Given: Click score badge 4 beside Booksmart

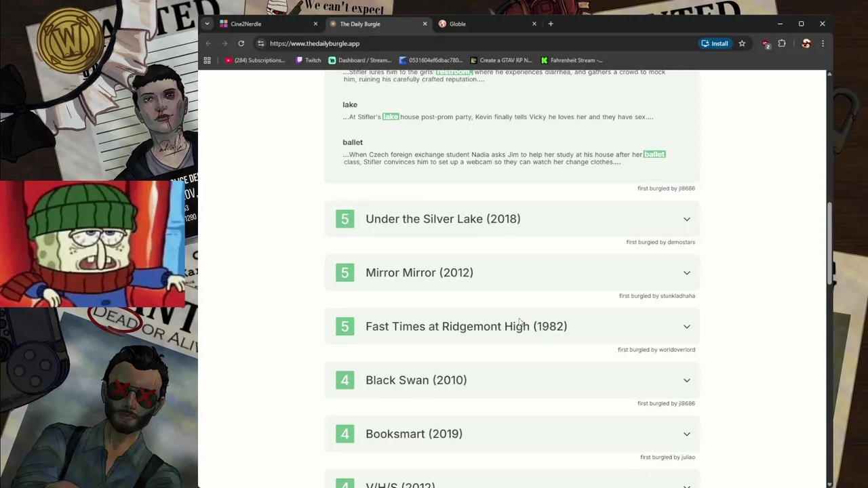Looking at the screenshot, I should [x=344, y=434].
